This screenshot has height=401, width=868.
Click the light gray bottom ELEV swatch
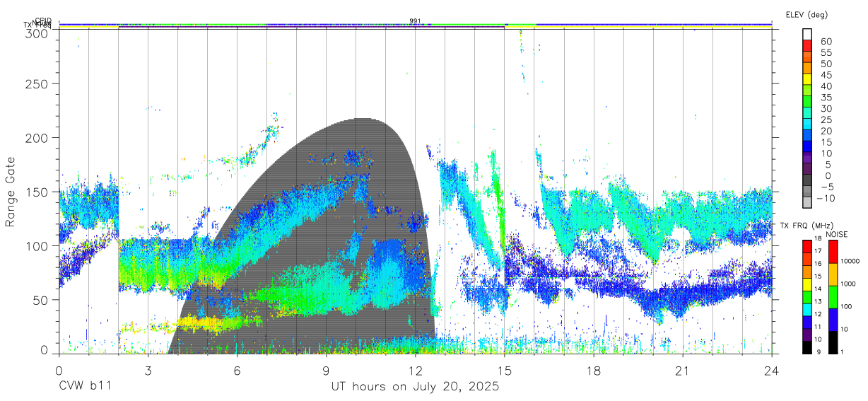click(807, 202)
